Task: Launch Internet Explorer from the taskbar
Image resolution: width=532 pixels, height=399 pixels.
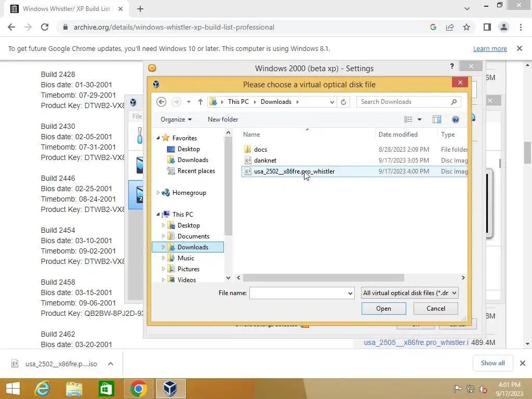Action: (43, 389)
